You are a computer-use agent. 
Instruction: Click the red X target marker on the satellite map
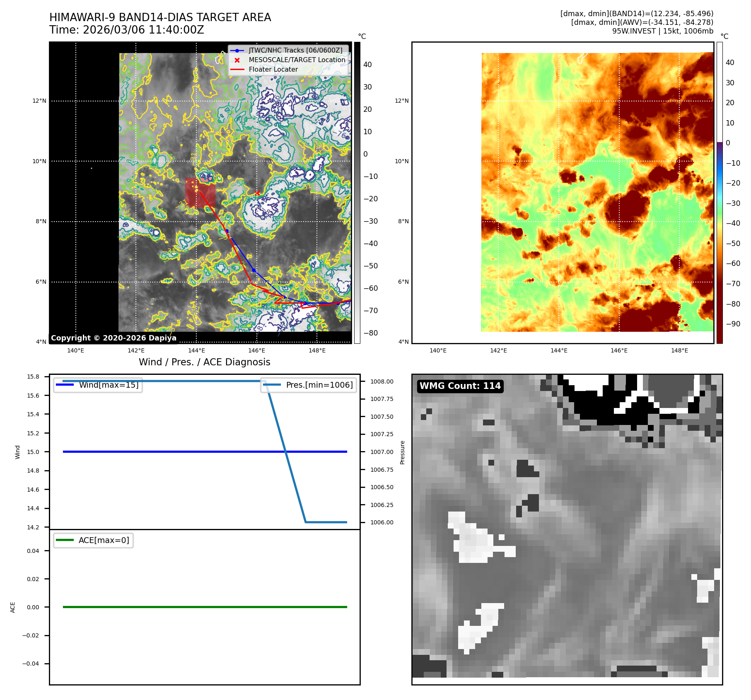[257, 193]
